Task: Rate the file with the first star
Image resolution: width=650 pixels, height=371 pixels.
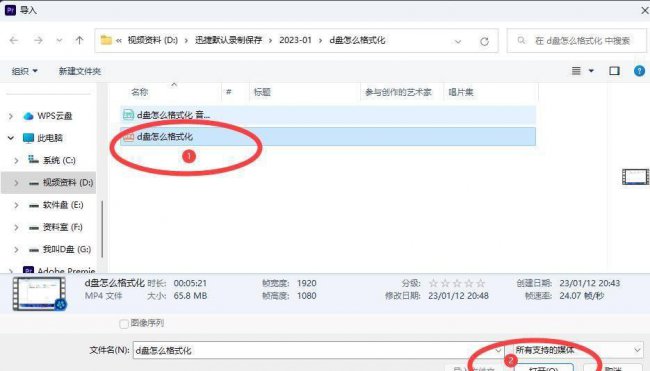Action: [x=433, y=283]
